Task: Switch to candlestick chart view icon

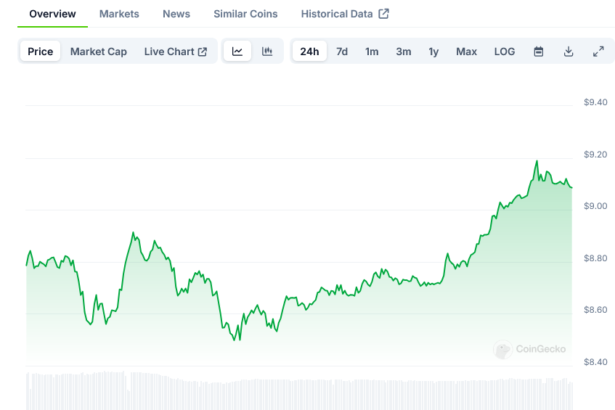Action: pos(267,52)
